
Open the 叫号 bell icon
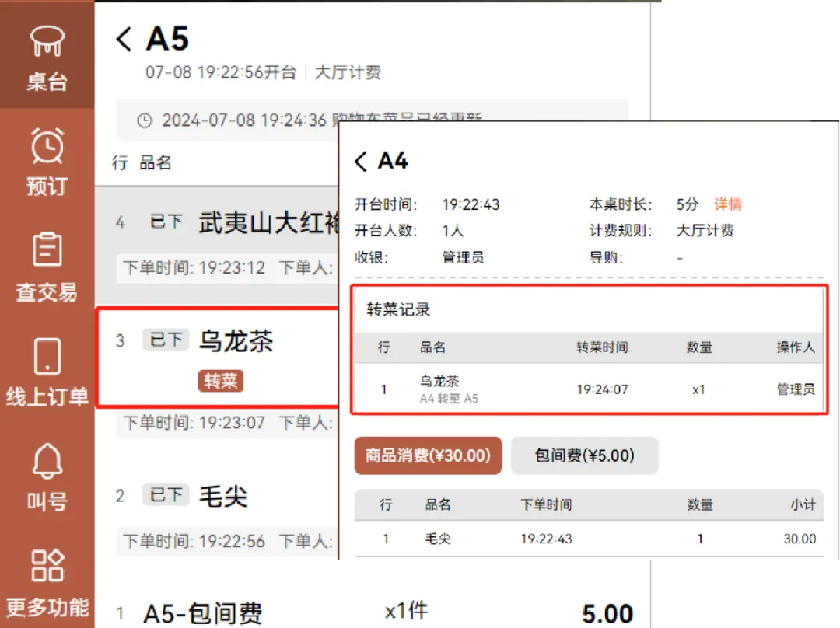[x=47, y=462]
